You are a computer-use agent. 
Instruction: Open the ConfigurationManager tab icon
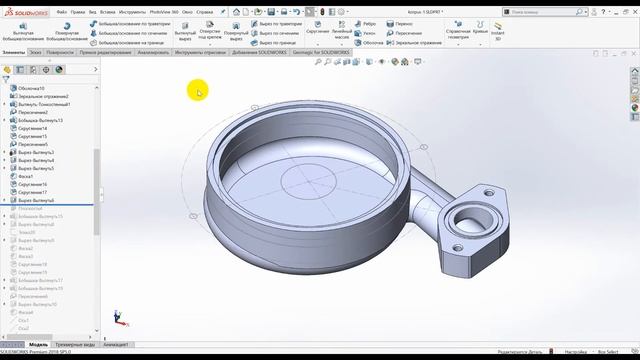tap(33, 70)
